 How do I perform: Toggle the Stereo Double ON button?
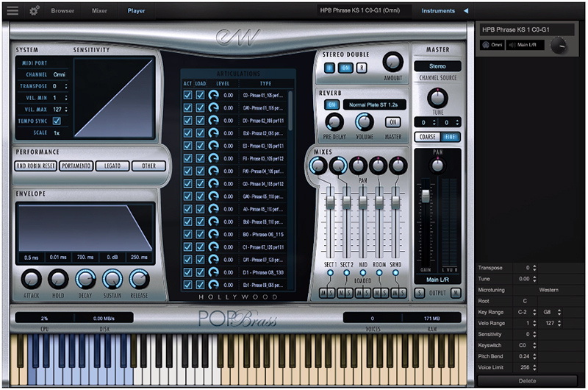345,68
